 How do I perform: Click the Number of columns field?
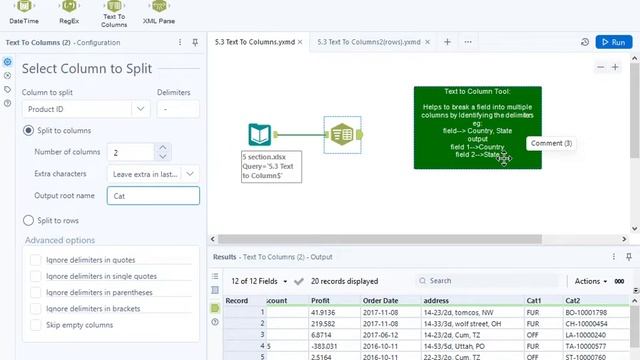[x=131, y=152]
